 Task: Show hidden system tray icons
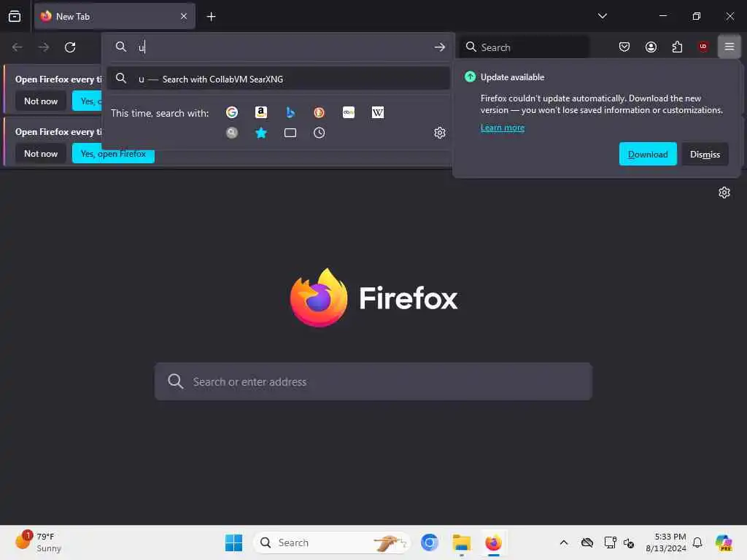tap(564, 542)
